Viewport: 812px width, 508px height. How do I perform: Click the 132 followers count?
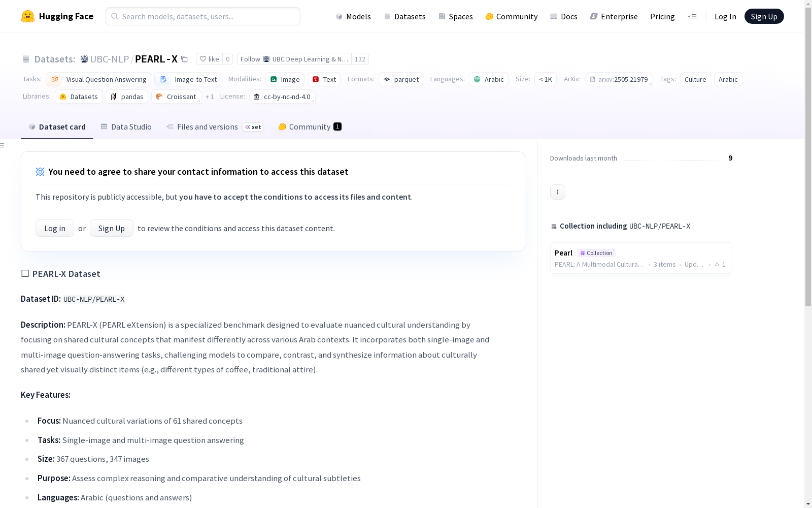(360, 59)
